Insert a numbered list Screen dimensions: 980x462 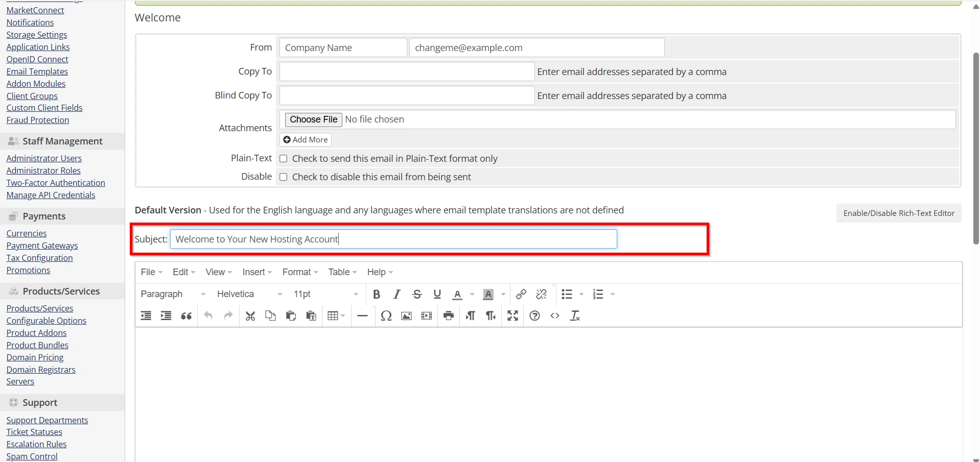click(598, 294)
